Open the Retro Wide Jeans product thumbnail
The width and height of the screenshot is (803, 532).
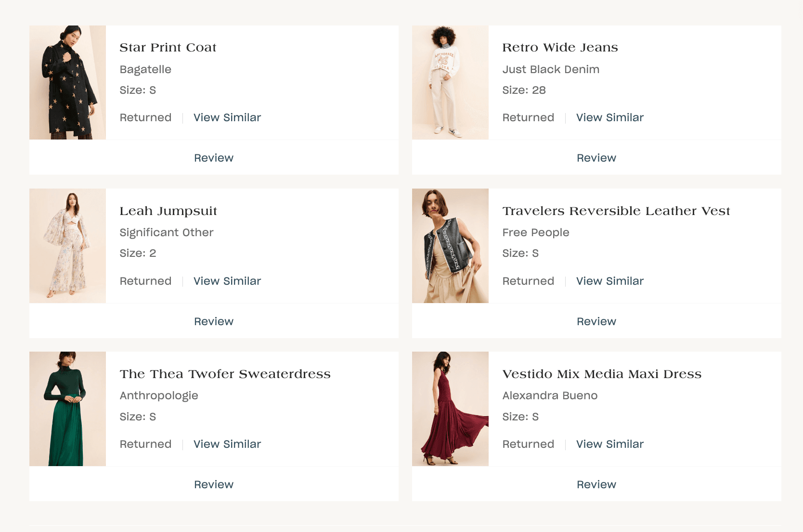[x=450, y=82]
